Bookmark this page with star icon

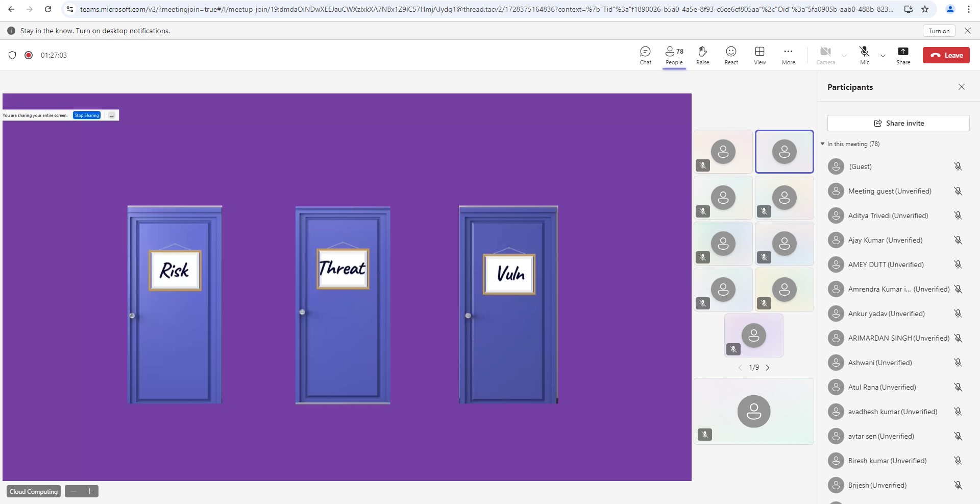click(925, 9)
